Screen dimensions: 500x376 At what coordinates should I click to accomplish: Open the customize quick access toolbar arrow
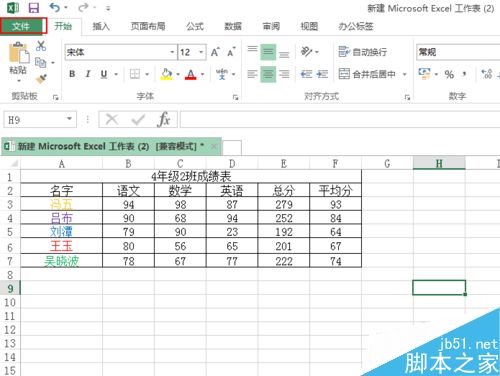[108, 8]
